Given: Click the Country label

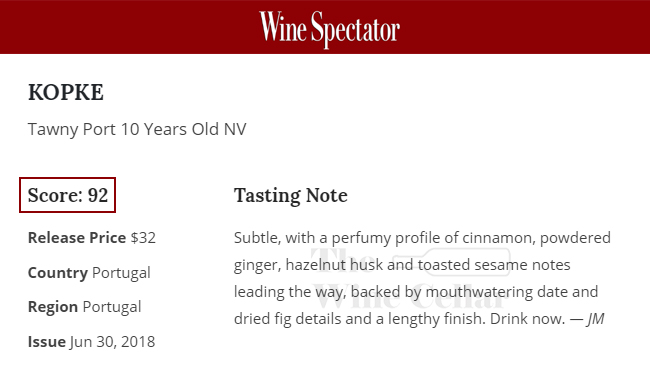Looking at the screenshot, I should (58, 273).
